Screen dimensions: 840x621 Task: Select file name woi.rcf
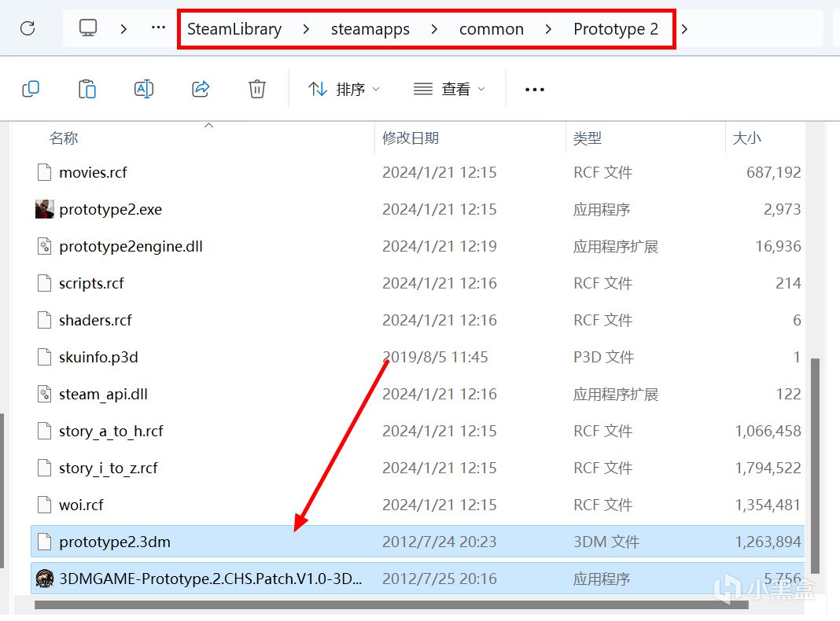point(81,505)
